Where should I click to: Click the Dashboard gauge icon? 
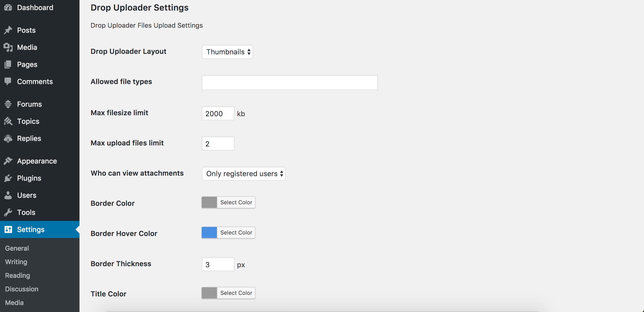(x=8, y=8)
